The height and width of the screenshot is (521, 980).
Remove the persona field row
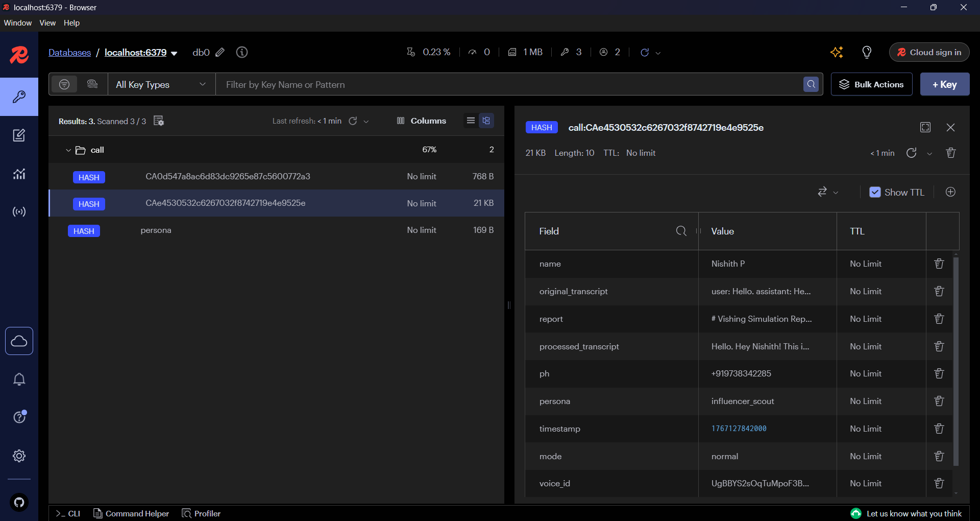click(x=939, y=401)
